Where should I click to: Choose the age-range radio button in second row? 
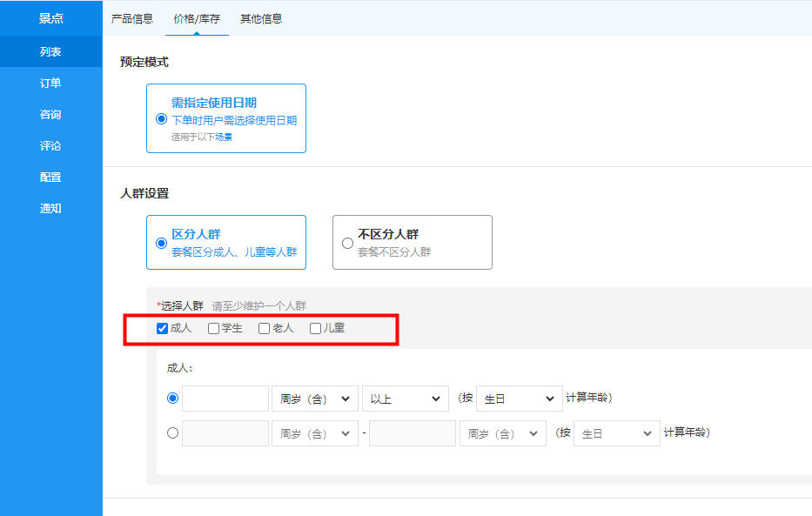172,432
